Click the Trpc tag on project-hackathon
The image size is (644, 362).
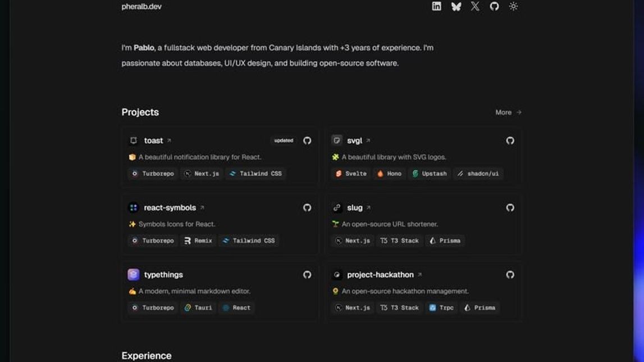pos(441,307)
